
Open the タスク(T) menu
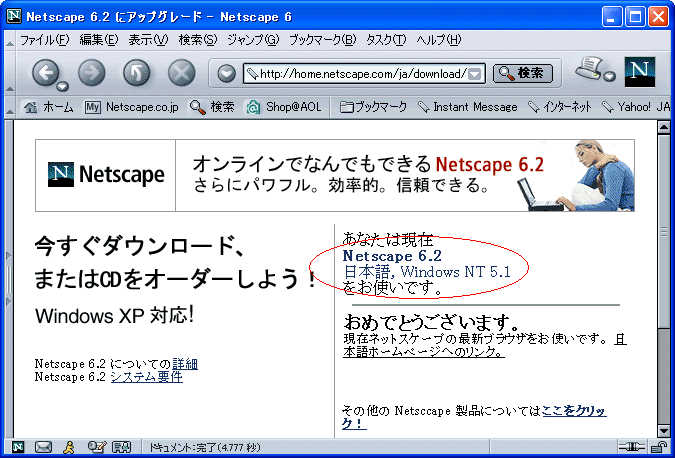386,40
